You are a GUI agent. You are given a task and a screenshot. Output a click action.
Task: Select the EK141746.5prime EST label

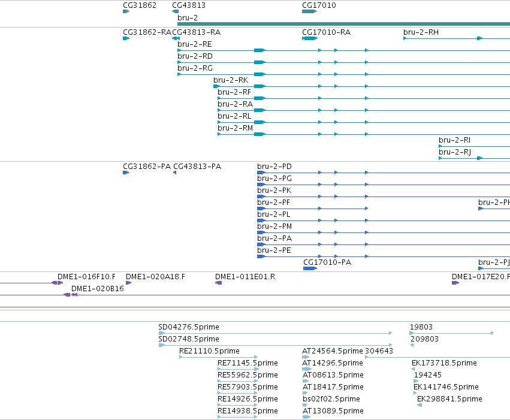[x=446, y=387]
